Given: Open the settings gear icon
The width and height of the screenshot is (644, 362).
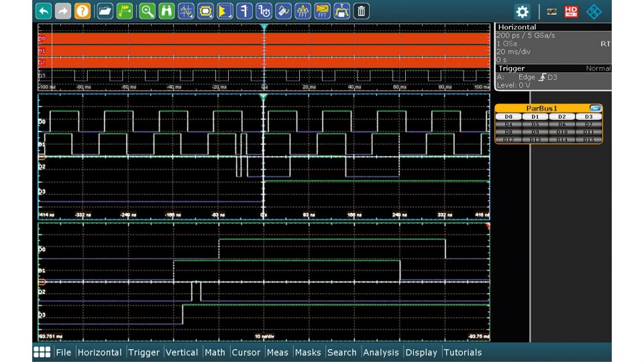Looking at the screenshot, I should coord(522,11).
